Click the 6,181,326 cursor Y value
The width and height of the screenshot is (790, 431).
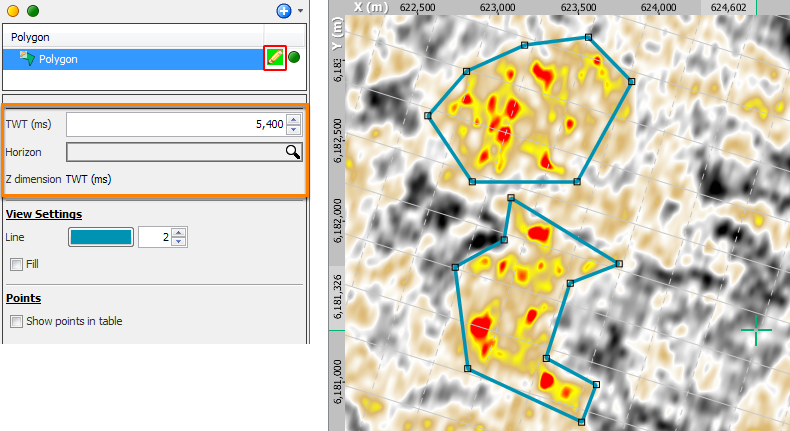(x=337, y=296)
